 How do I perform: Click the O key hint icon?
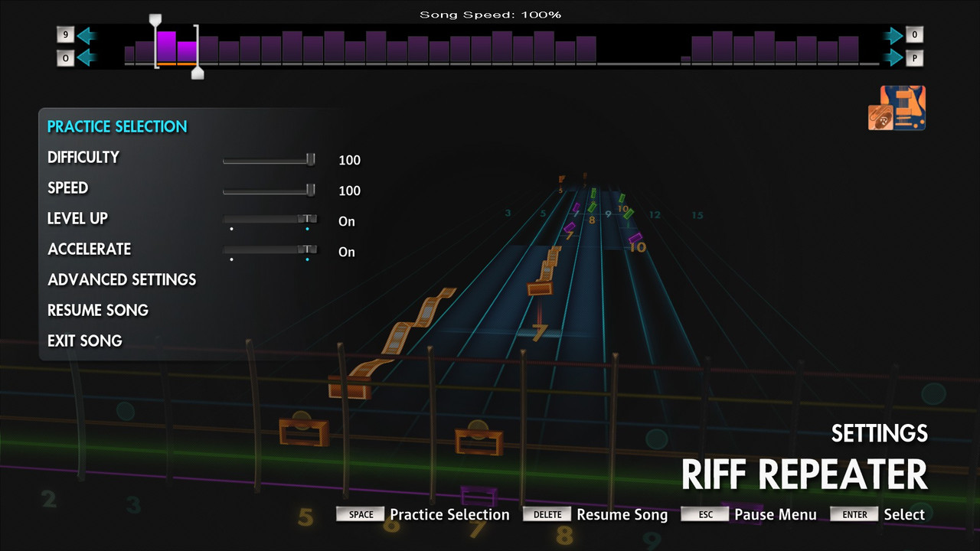[66, 57]
